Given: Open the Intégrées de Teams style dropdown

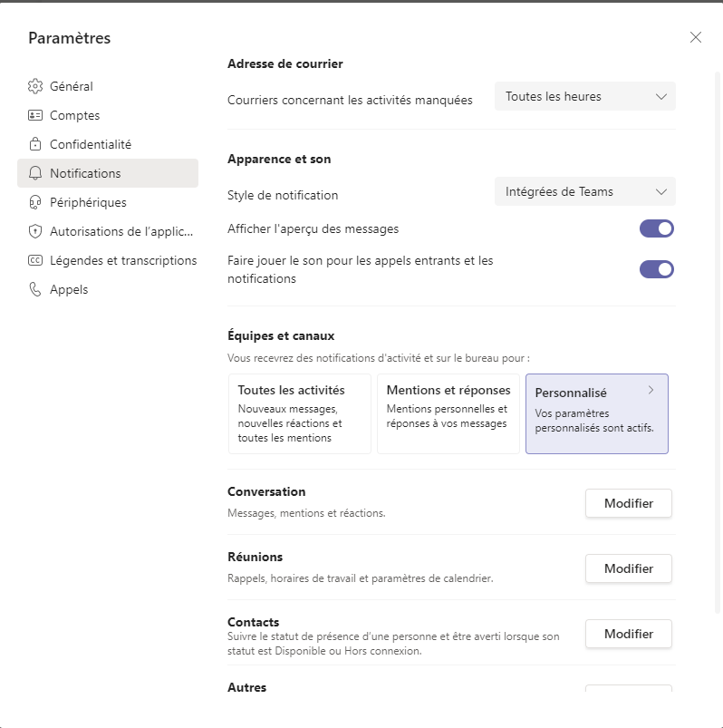Looking at the screenshot, I should click(585, 191).
